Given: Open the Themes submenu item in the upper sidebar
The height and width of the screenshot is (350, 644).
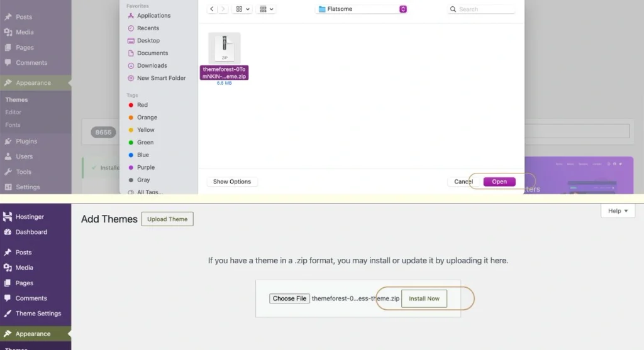Looking at the screenshot, I should pos(16,100).
